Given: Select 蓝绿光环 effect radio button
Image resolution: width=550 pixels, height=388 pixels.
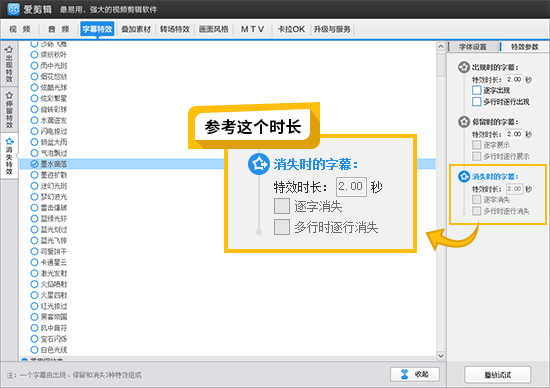Looking at the screenshot, I should 34,219.
